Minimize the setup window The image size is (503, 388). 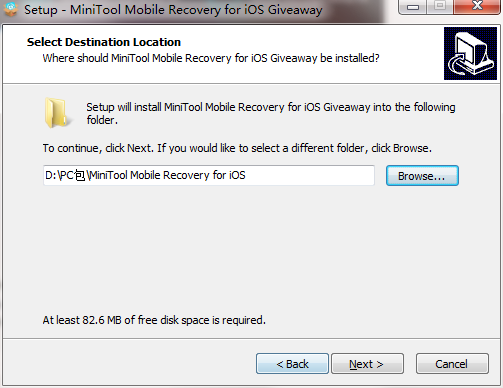pos(413,7)
